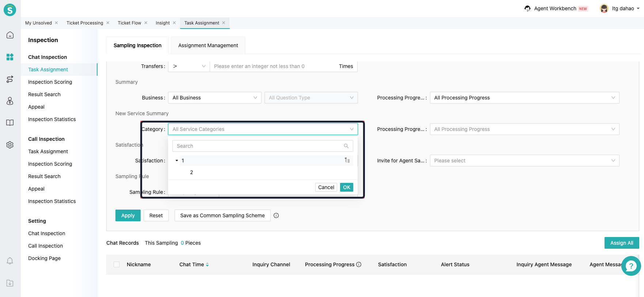Open the knowledge book icon in sidebar
This screenshot has width=644, height=297.
pyautogui.click(x=10, y=123)
